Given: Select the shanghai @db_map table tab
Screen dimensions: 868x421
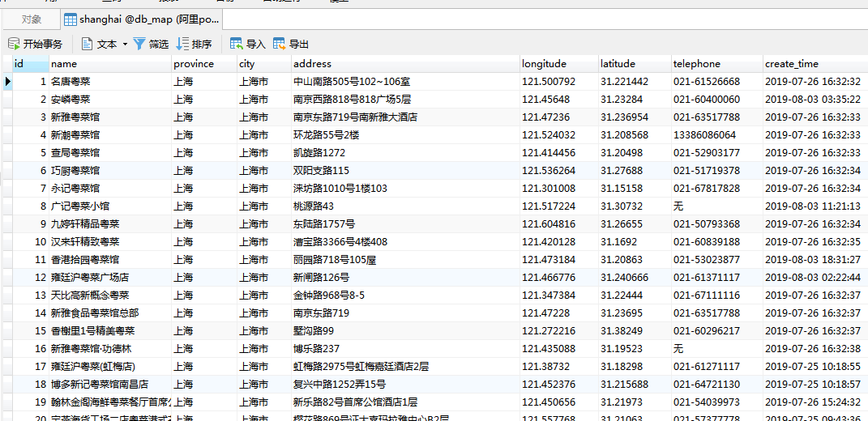Looking at the screenshot, I should pyautogui.click(x=143, y=20).
